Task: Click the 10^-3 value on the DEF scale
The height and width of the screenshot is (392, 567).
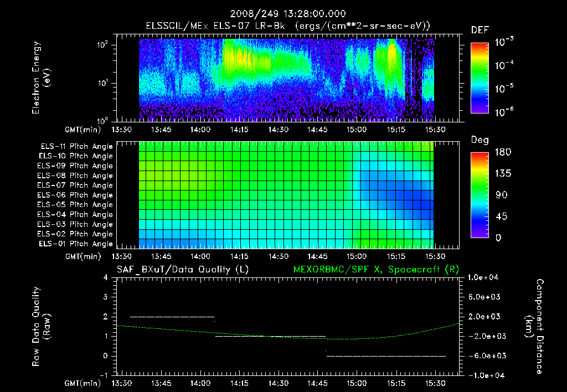Action: (504, 42)
